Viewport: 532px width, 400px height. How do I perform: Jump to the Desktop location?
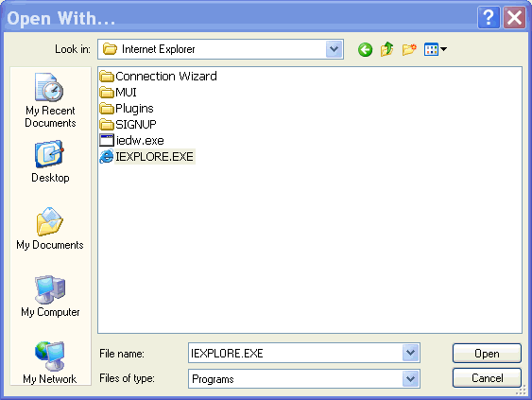(50, 162)
